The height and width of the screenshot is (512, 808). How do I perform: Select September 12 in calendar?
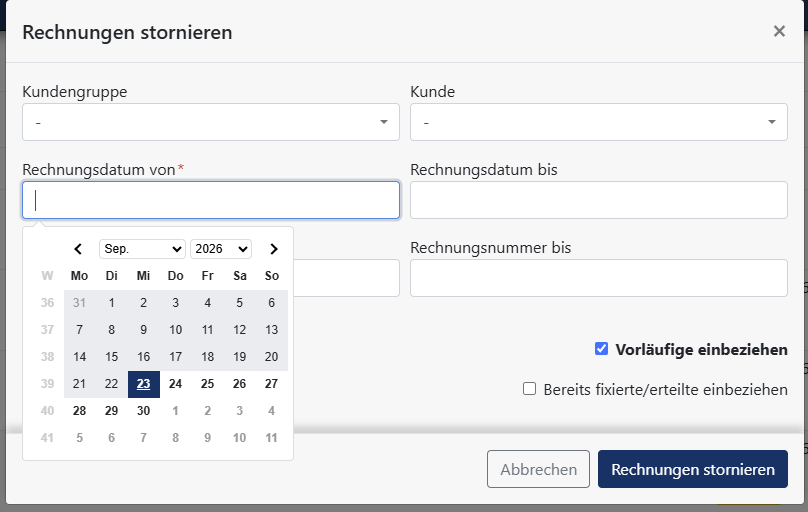[x=240, y=330]
